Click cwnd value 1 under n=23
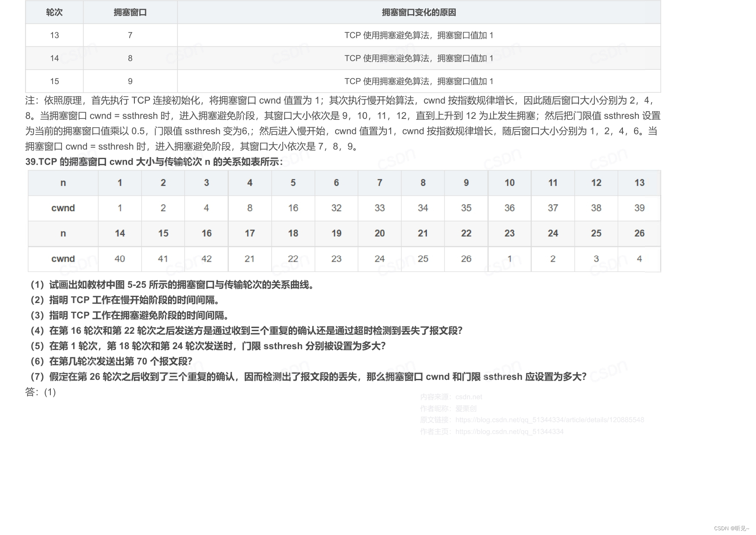 [510, 259]
